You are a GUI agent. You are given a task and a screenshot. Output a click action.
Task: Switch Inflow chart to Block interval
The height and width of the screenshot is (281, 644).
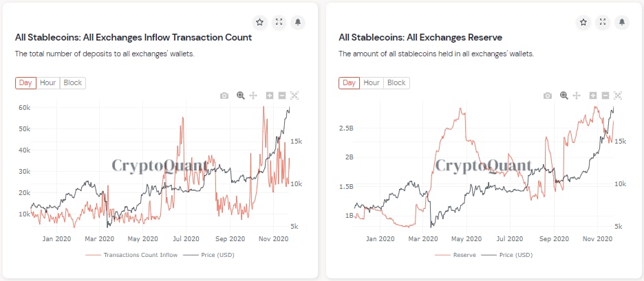[x=72, y=83]
